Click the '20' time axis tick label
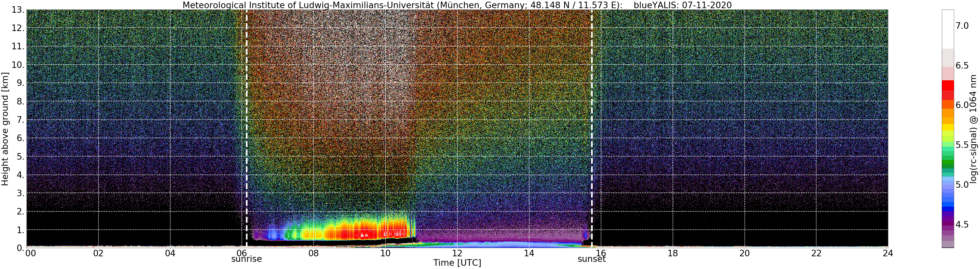 [x=744, y=253]
